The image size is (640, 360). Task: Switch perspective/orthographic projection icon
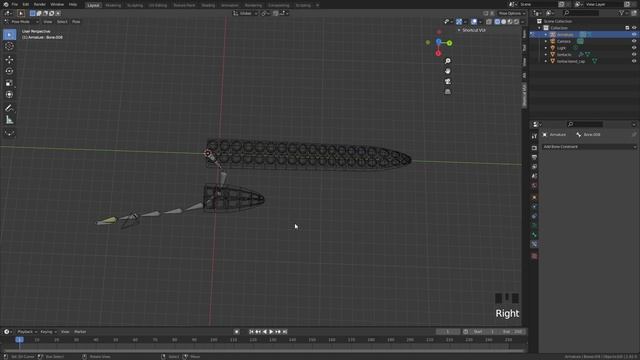coord(448,91)
